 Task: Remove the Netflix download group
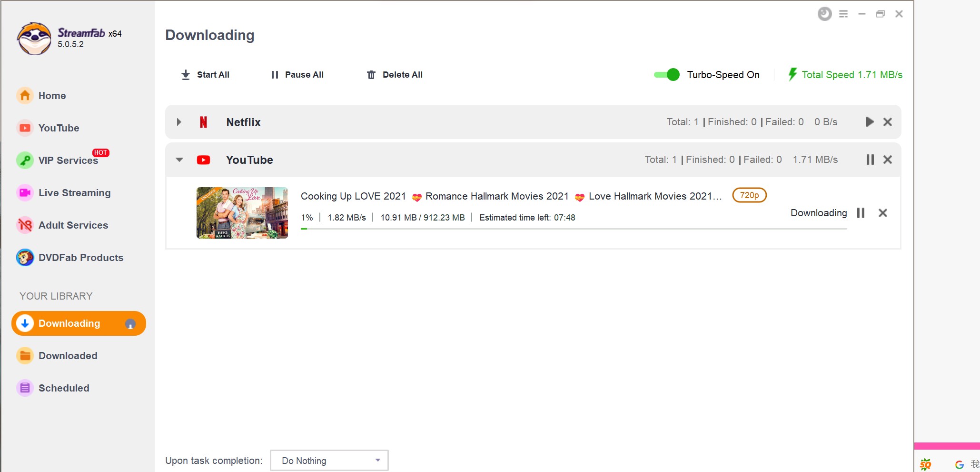(887, 122)
